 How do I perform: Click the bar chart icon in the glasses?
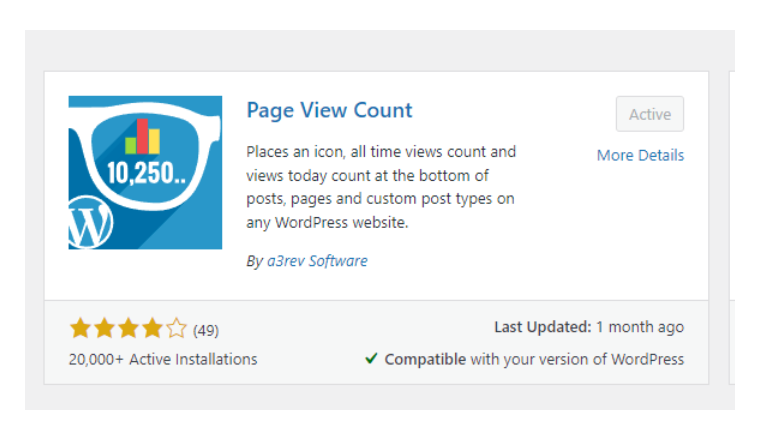[x=148, y=136]
